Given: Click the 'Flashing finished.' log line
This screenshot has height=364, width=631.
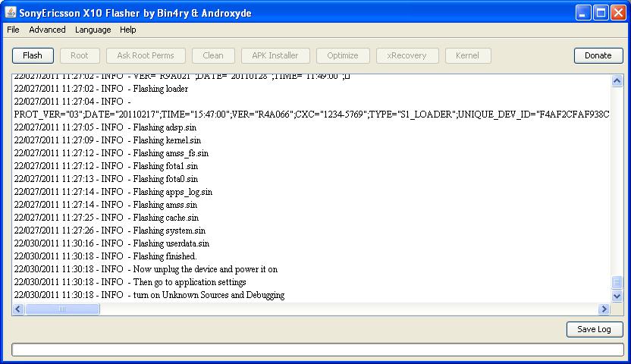Looking at the screenshot, I should point(105,256).
